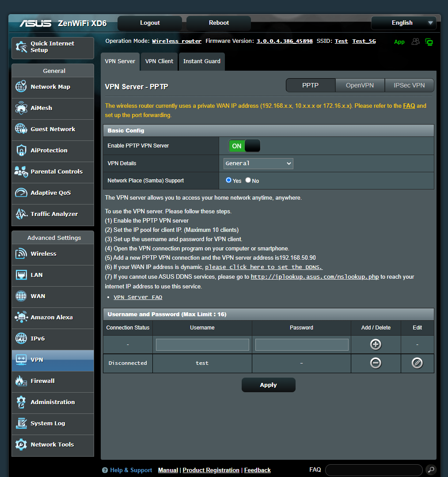This screenshot has width=448, height=477.
Task: Switch to the VPN Server tab
Action: pyautogui.click(x=120, y=61)
